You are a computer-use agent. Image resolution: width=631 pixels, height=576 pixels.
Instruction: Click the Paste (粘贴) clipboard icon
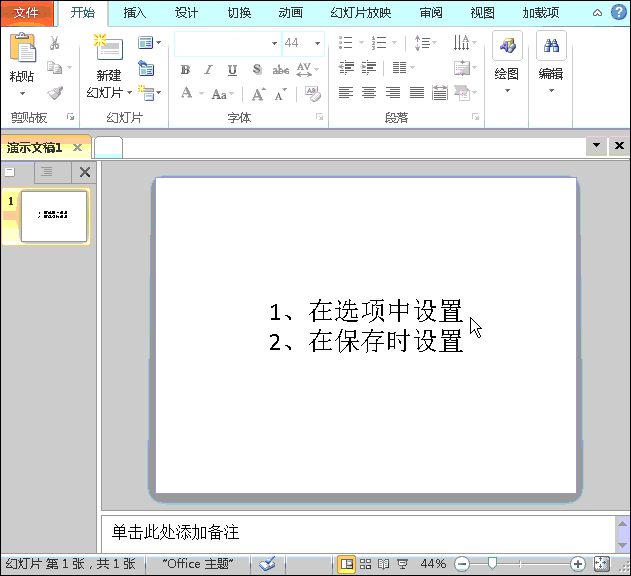(x=21, y=48)
